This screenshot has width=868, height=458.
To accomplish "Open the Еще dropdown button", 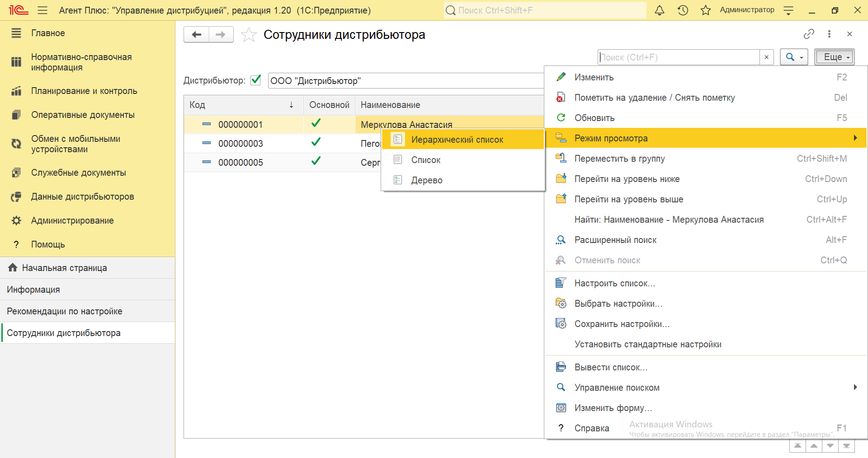I will [835, 57].
